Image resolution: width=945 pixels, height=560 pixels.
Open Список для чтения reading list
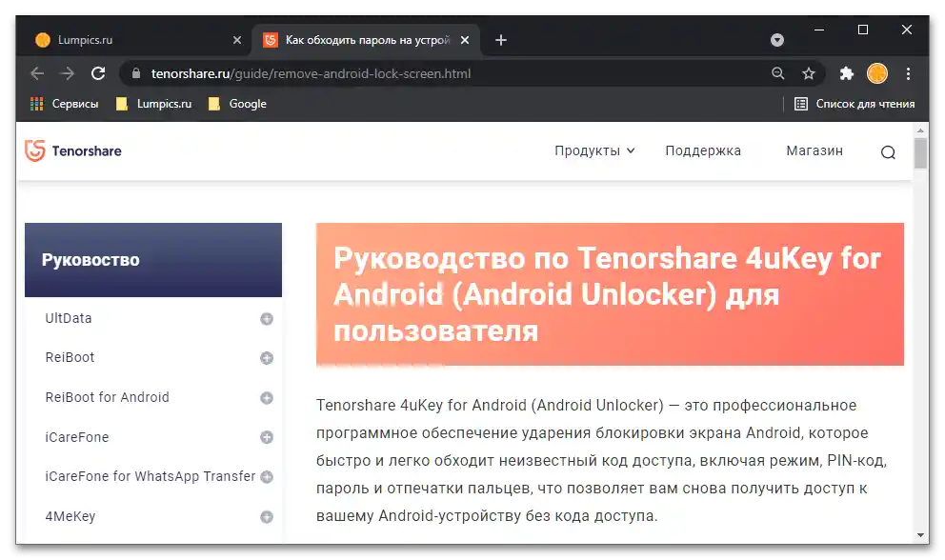click(854, 104)
